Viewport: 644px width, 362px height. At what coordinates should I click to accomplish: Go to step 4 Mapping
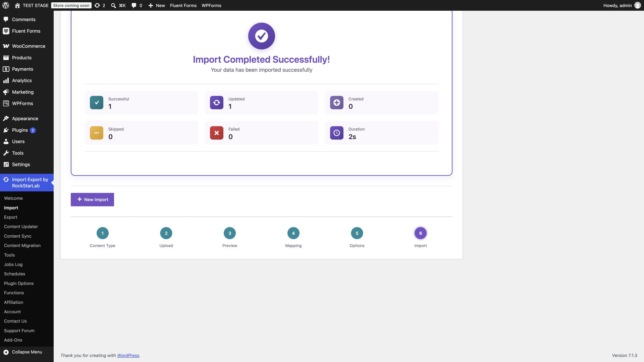(x=293, y=233)
